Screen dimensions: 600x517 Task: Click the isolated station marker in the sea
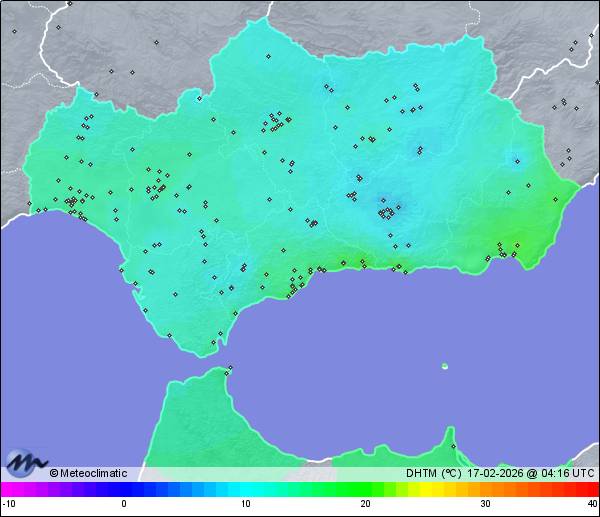[x=445, y=366]
